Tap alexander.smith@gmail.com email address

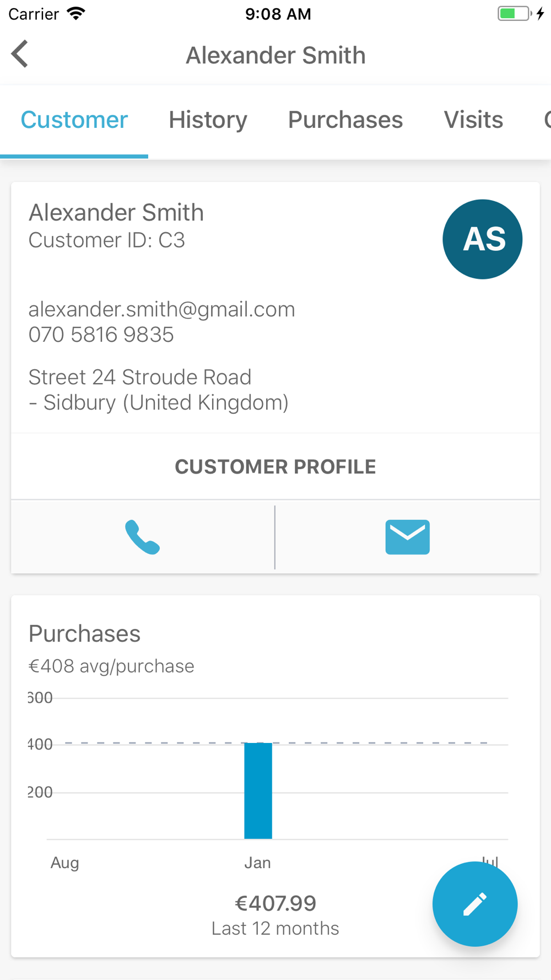tap(161, 309)
